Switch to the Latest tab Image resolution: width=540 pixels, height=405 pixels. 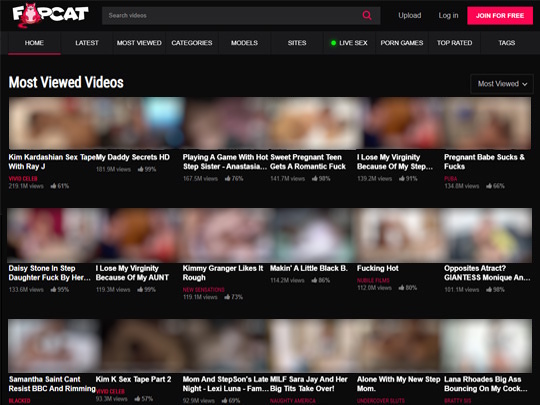pyautogui.click(x=87, y=43)
